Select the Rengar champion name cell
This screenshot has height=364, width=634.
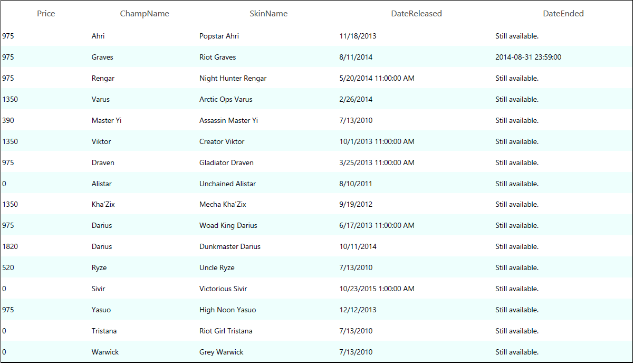[x=103, y=78]
